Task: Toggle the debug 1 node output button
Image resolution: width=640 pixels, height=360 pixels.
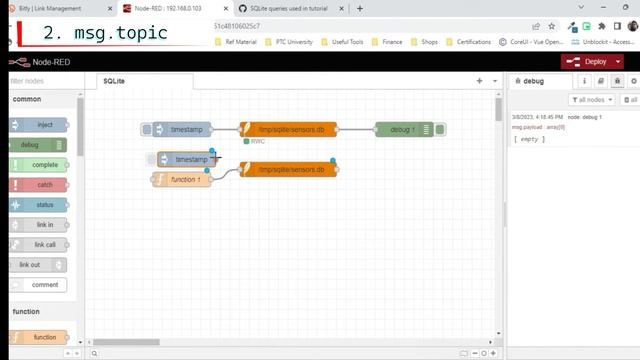Action: click(x=440, y=130)
